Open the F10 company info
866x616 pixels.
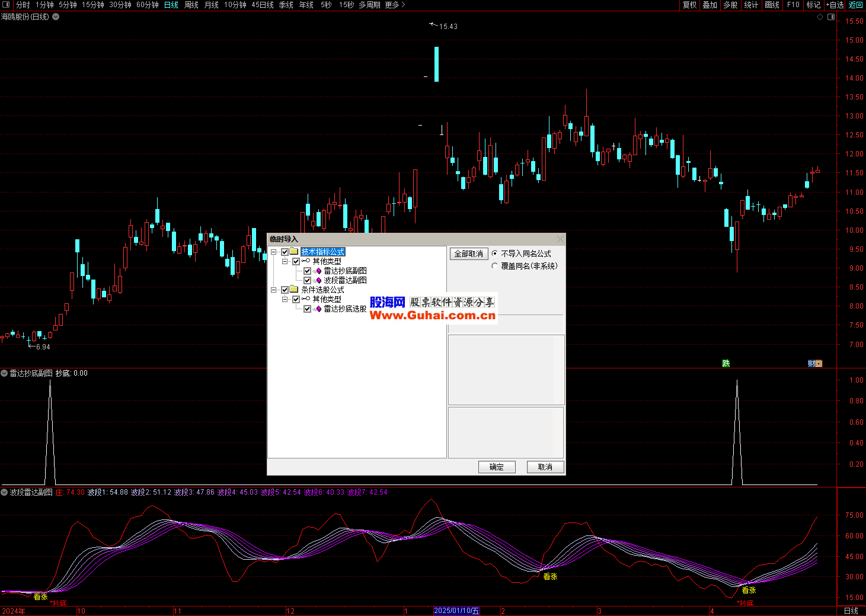[x=793, y=5]
